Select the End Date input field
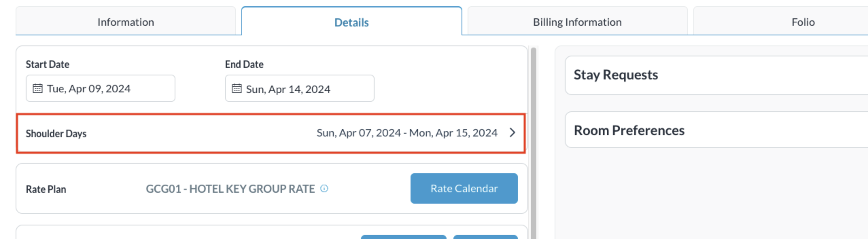The width and height of the screenshot is (868, 239). (299, 89)
